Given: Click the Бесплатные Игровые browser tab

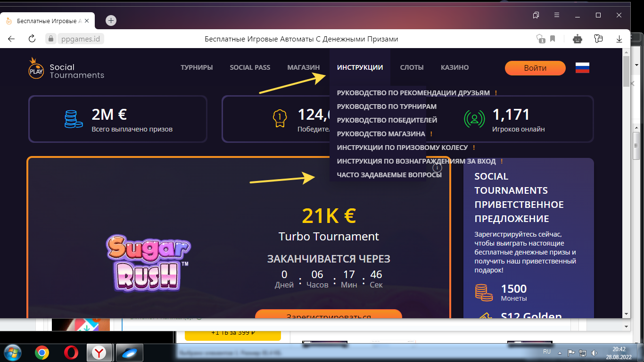Looking at the screenshot, I should coord(48,21).
